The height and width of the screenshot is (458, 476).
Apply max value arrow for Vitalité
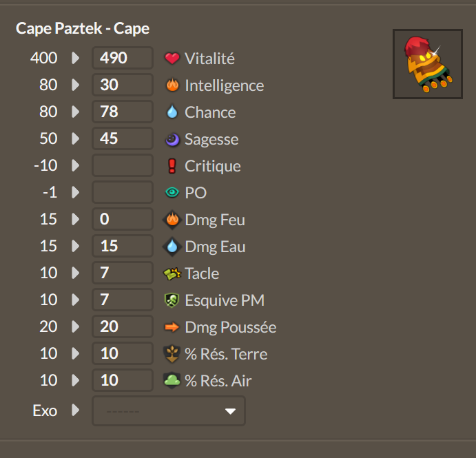coord(75,58)
